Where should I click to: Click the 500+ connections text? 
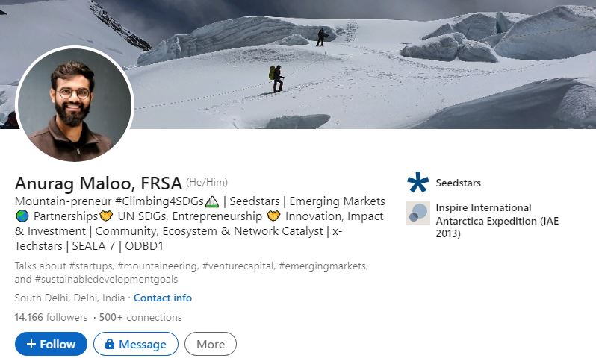[140, 317]
